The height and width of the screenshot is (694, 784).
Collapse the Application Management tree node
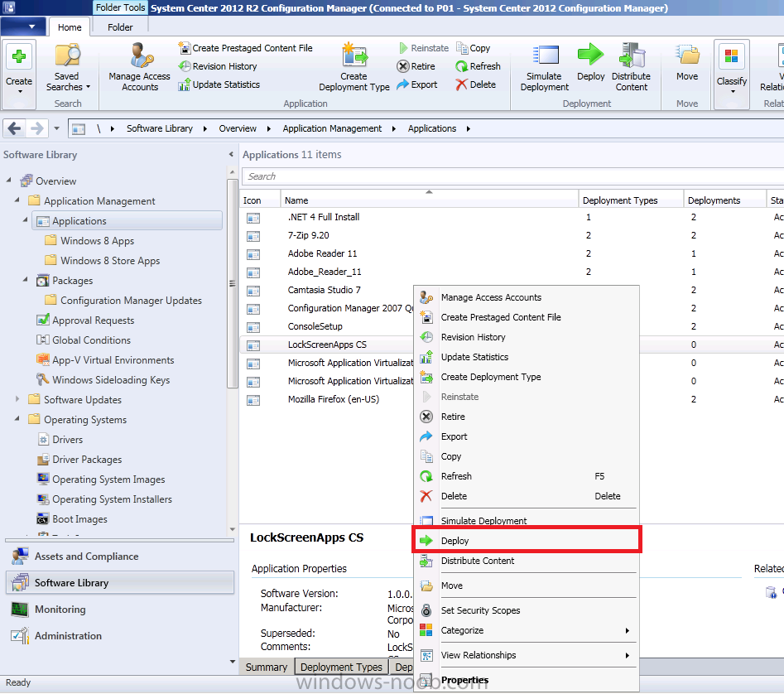pos(17,200)
